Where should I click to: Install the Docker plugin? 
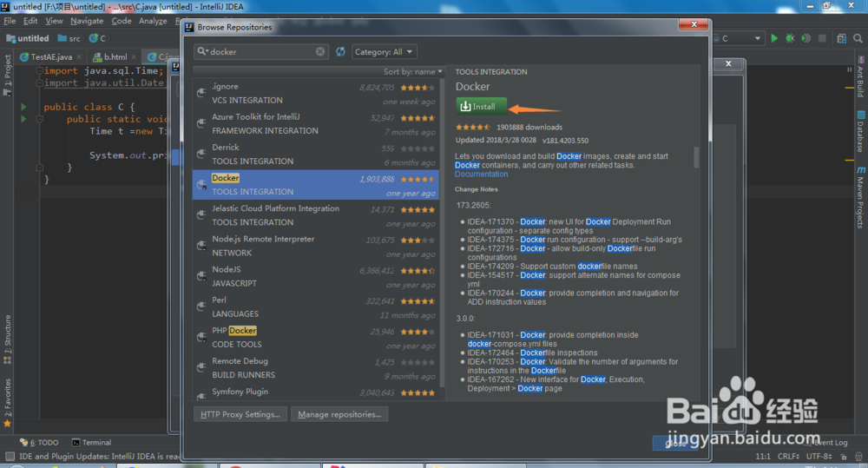click(x=481, y=106)
